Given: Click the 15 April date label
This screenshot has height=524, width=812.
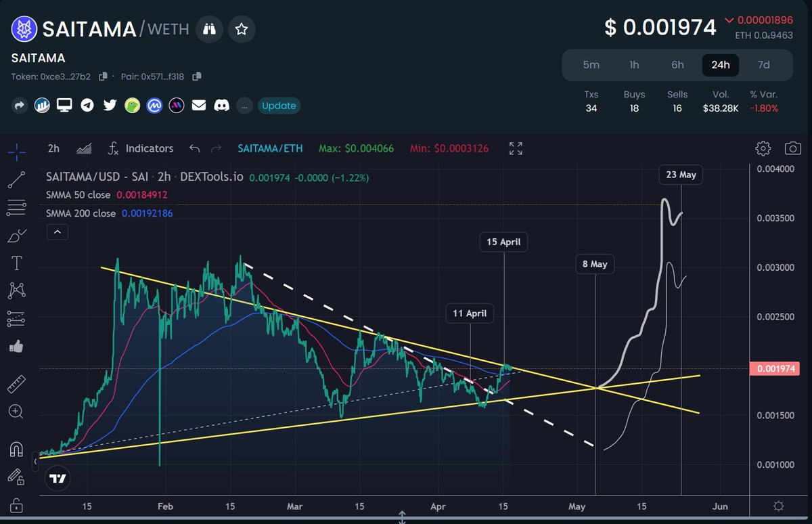Looking at the screenshot, I should (x=503, y=242).
